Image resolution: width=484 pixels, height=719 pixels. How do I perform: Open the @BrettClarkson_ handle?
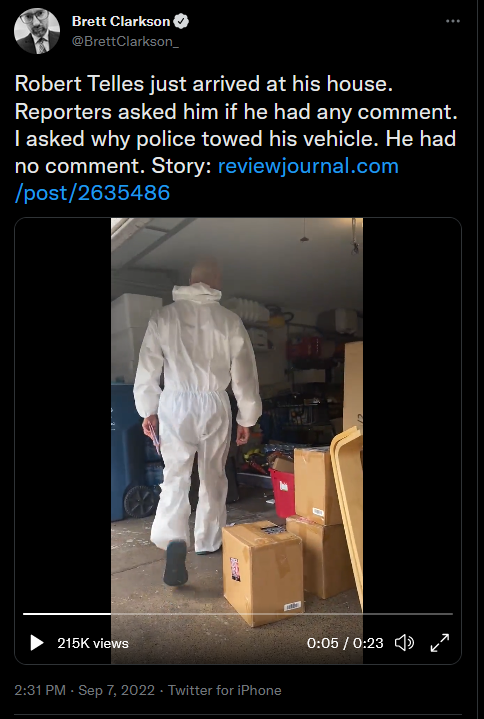pyautogui.click(x=125, y=41)
